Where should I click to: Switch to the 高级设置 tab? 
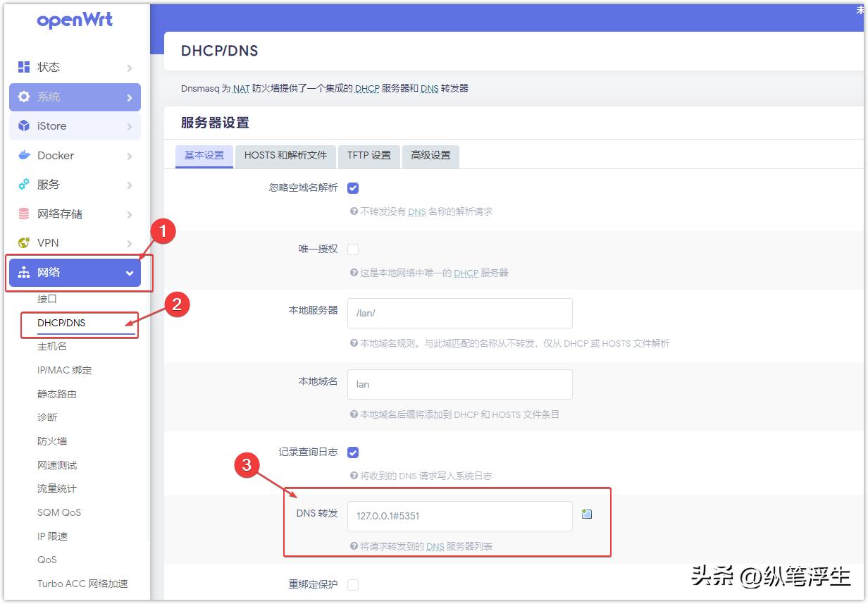tap(430, 156)
